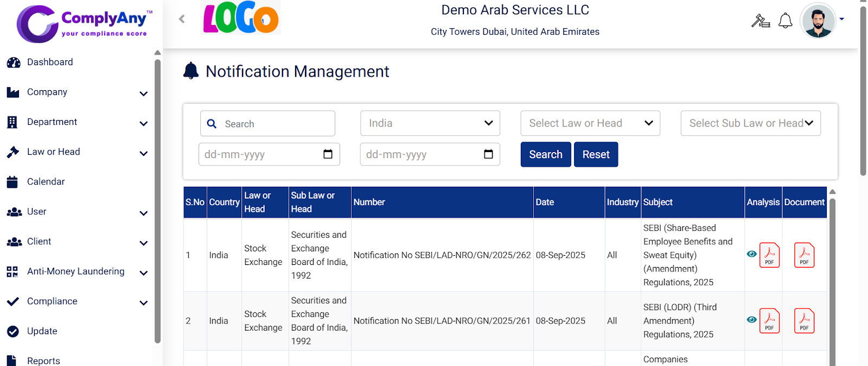Toggle eye view icon for row 1
This screenshot has width=868, height=366.
pyautogui.click(x=751, y=254)
